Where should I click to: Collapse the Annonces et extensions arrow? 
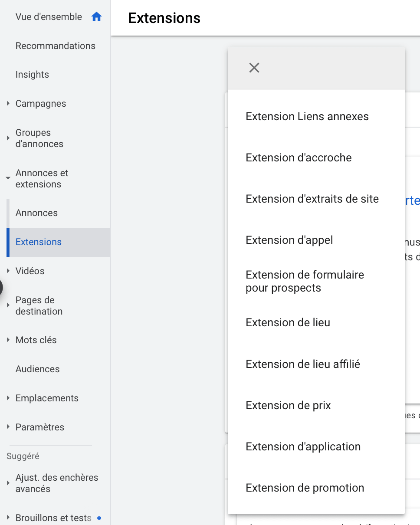pyautogui.click(x=8, y=178)
